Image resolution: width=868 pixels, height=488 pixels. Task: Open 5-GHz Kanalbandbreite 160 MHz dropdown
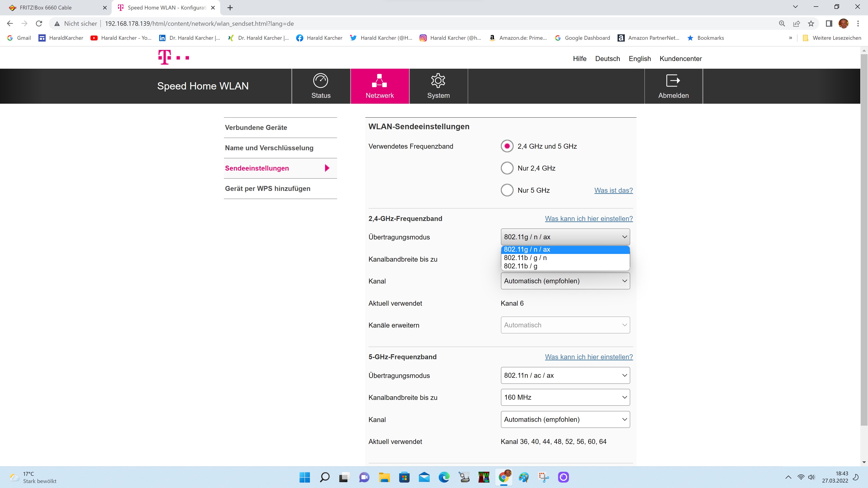[565, 397]
